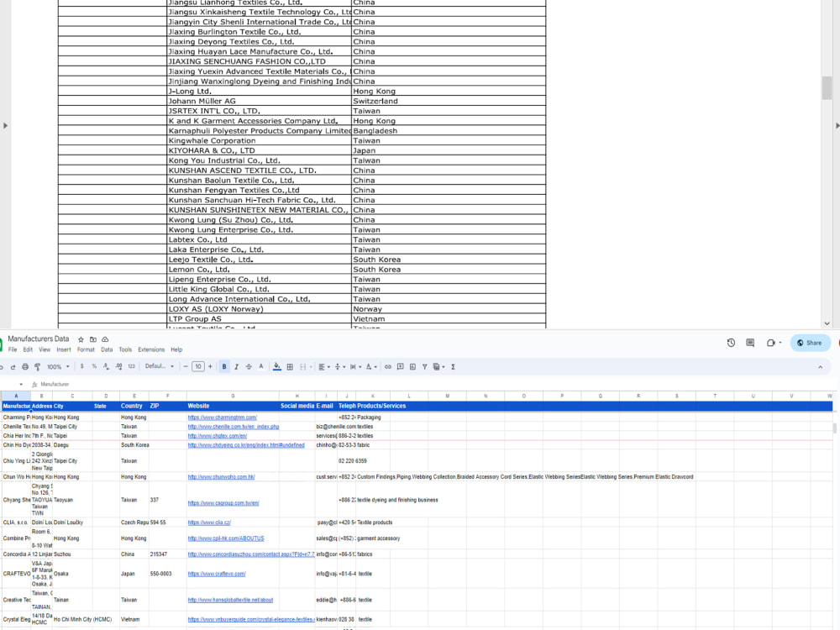Start a Meet call camera icon
Viewport: 840px width, 630px height.
771,343
